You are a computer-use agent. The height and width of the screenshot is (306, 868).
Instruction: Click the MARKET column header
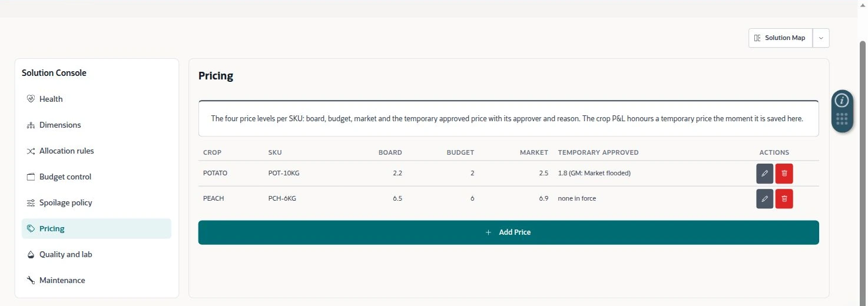(x=534, y=152)
